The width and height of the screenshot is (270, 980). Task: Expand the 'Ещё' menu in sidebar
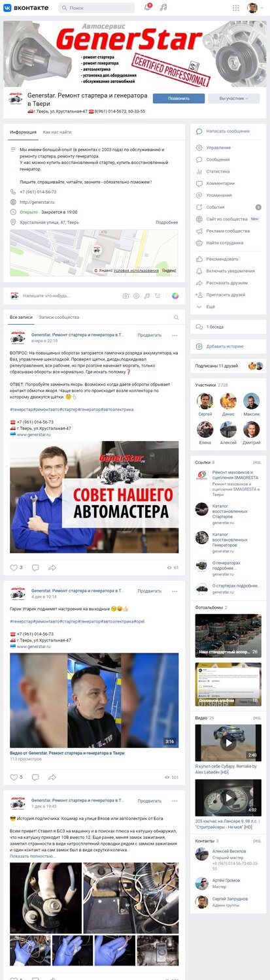(211, 306)
